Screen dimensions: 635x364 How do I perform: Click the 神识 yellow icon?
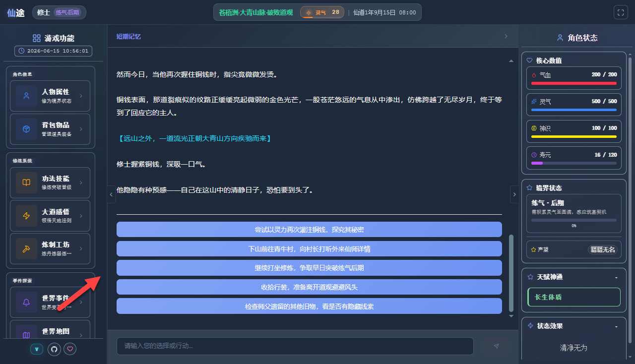click(534, 128)
